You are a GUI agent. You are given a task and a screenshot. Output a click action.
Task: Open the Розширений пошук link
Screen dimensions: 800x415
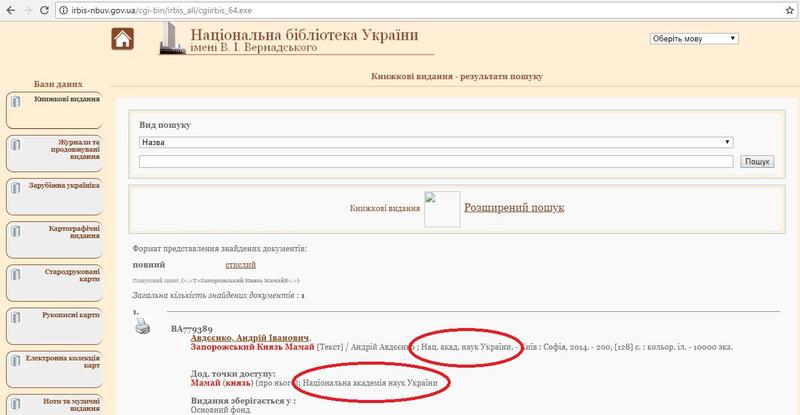click(514, 208)
